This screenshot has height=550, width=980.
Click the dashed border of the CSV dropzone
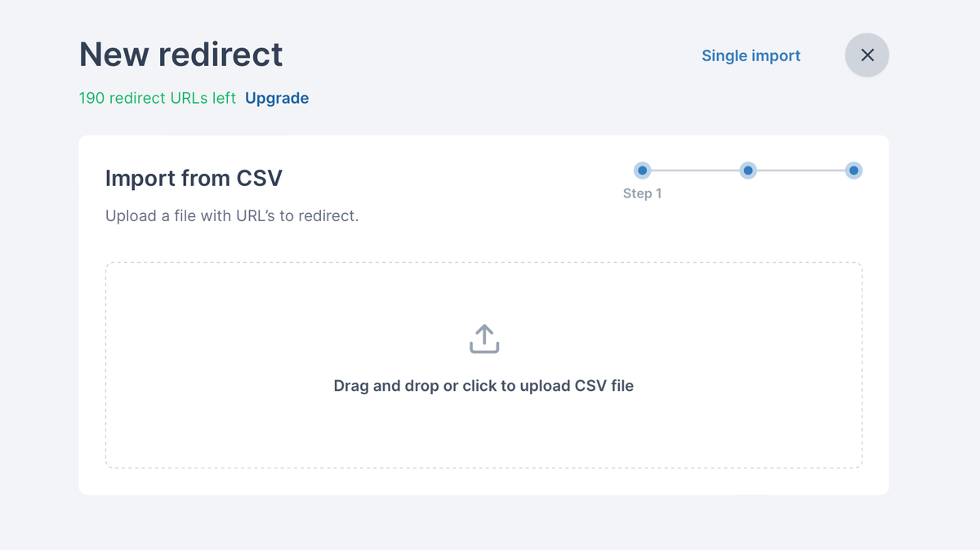483,263
